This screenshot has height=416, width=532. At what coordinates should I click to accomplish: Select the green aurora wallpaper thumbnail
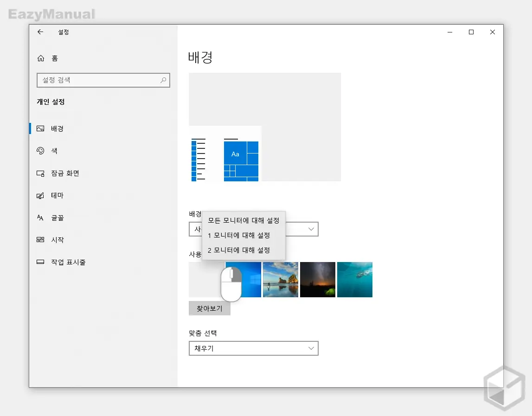(317, 280)
